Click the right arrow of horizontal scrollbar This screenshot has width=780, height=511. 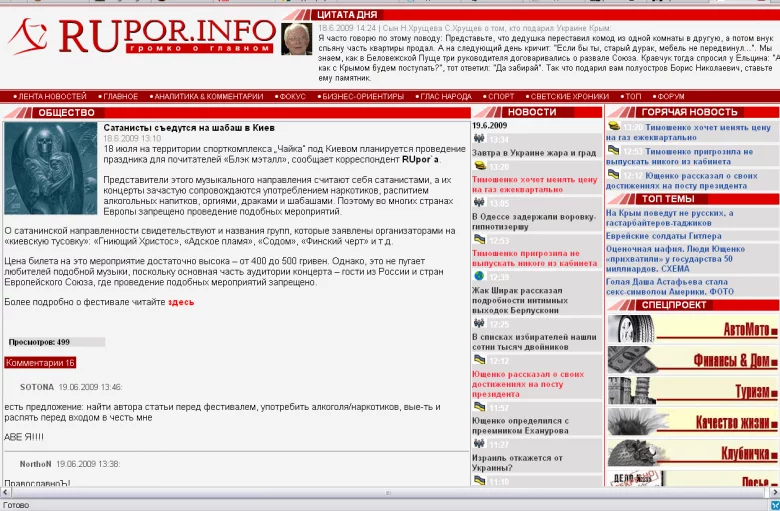[775, 493]
